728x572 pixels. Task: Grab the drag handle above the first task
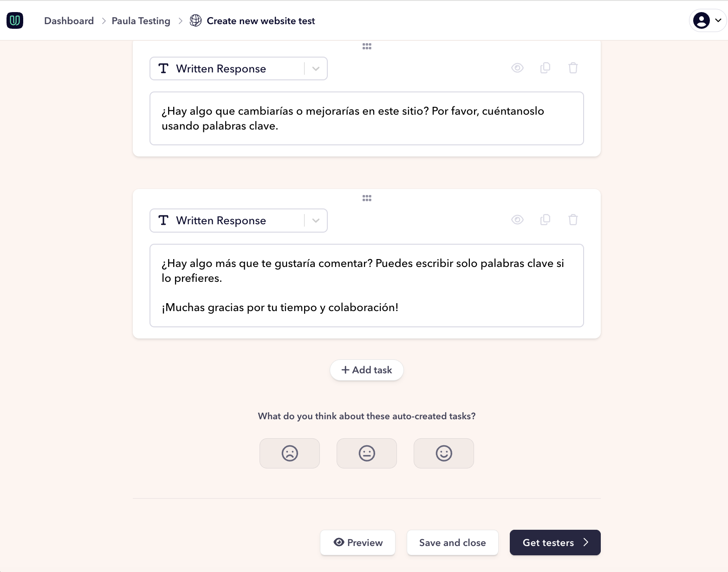point(367,45)
